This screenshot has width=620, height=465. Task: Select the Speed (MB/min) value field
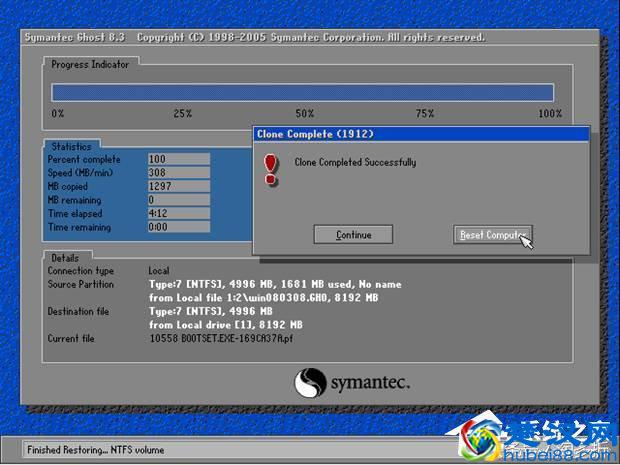pyautogui.click(x=178, y=173)
